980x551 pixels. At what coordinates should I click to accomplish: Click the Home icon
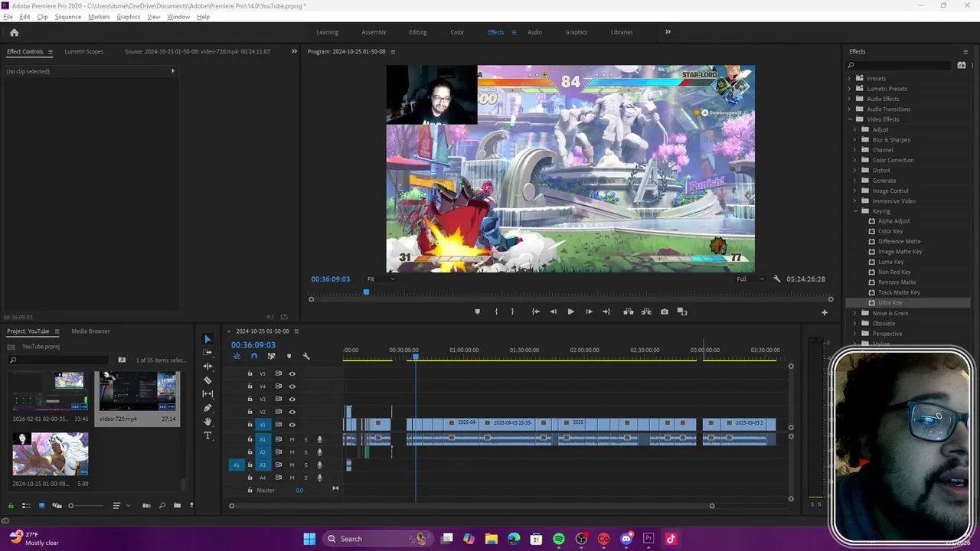(x=14, y=32)
